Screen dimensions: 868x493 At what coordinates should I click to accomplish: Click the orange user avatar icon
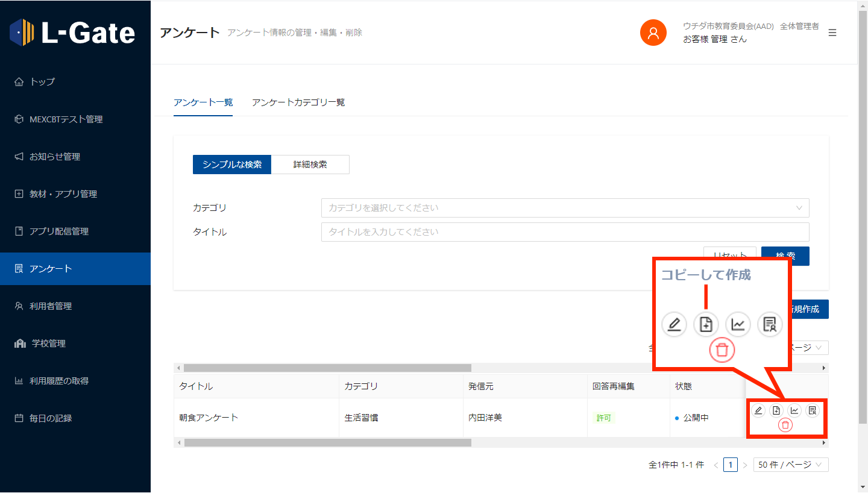[653, 33]
